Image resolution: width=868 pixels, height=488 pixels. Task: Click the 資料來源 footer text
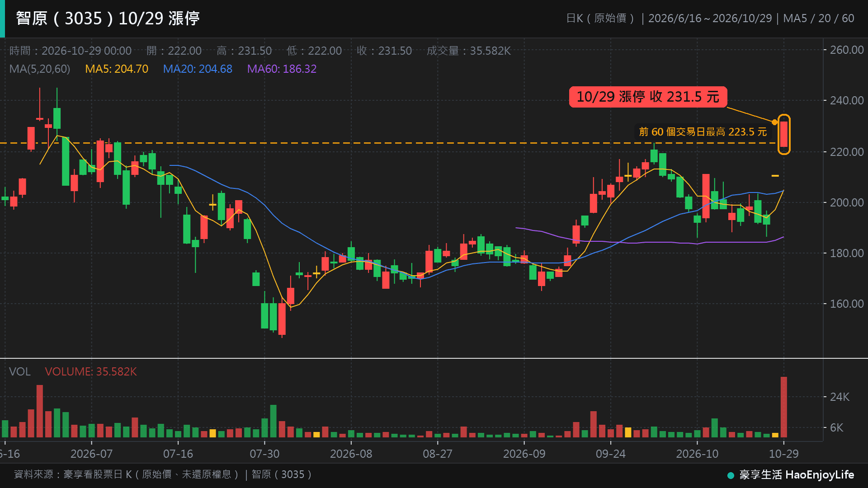(164, 474)
